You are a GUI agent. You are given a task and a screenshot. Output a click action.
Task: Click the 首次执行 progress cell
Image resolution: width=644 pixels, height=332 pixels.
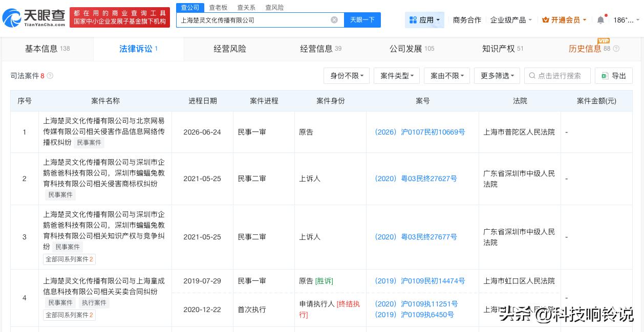(x=252, y=309)
